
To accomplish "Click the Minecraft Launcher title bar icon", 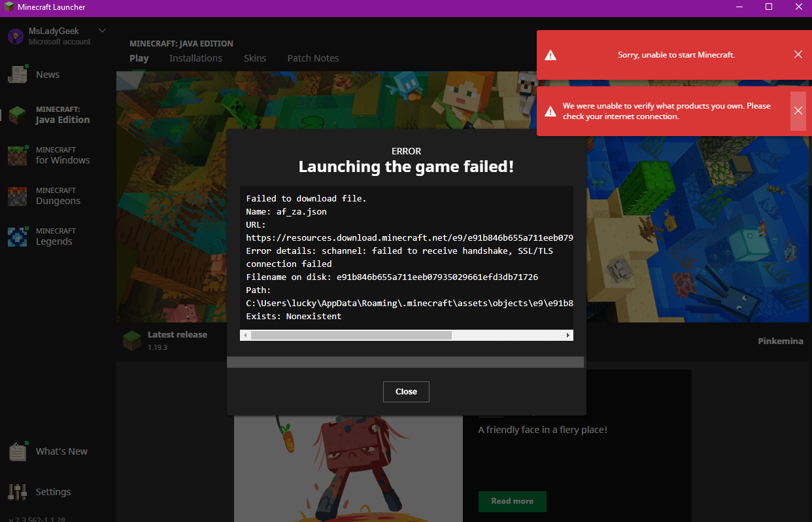I will pos(8,7).
